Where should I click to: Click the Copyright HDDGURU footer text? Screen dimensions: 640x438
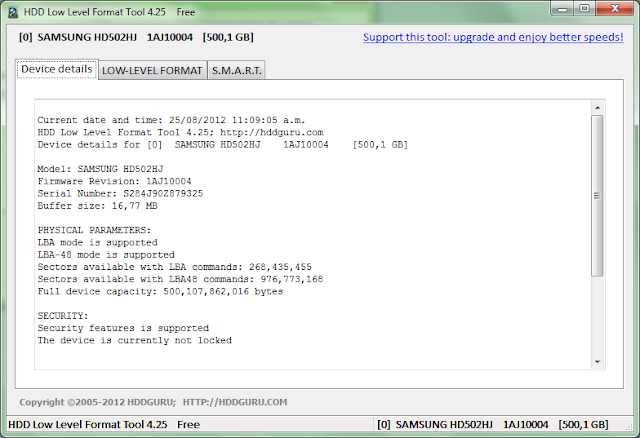tap(153, 402)
